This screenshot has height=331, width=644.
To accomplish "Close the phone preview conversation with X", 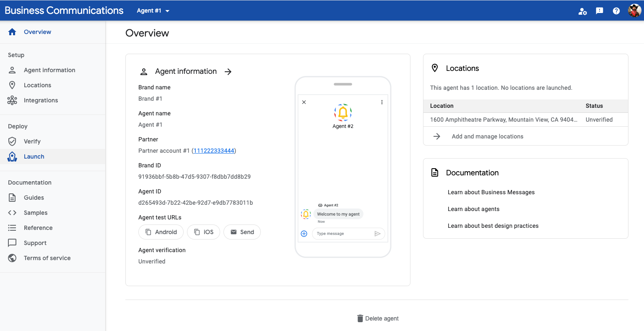I will [x=304, y=102].
